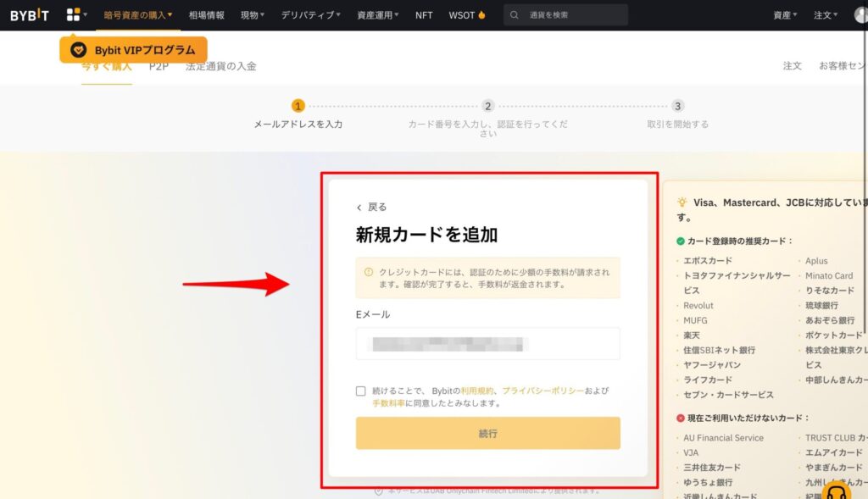
Task: Expand the 現物 dropdown
Action: tap(253, 15)
